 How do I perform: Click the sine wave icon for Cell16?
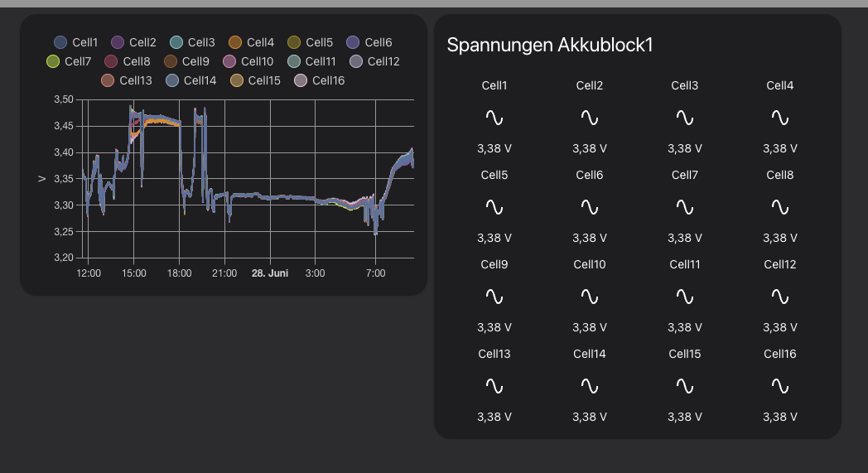pyautogui.click(x=780, y=386)
